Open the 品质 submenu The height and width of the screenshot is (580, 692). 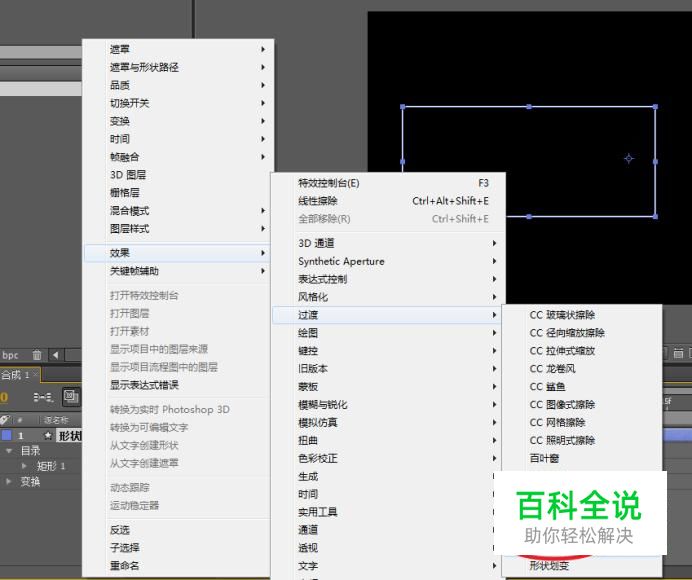pos(178,85)
